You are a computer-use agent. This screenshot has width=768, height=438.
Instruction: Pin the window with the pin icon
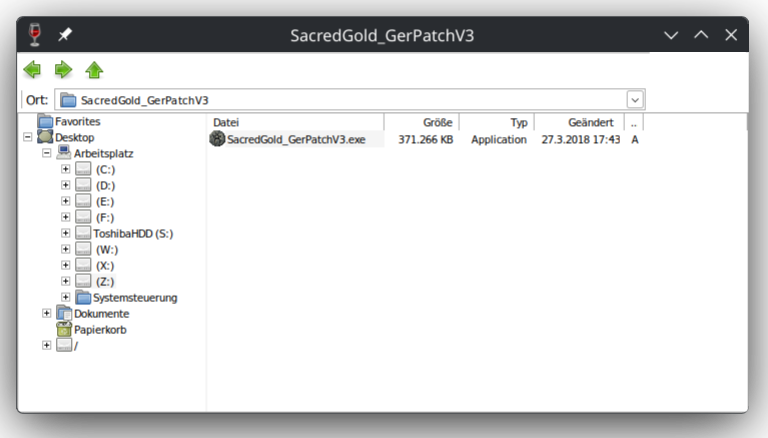[x=65, y=35]
